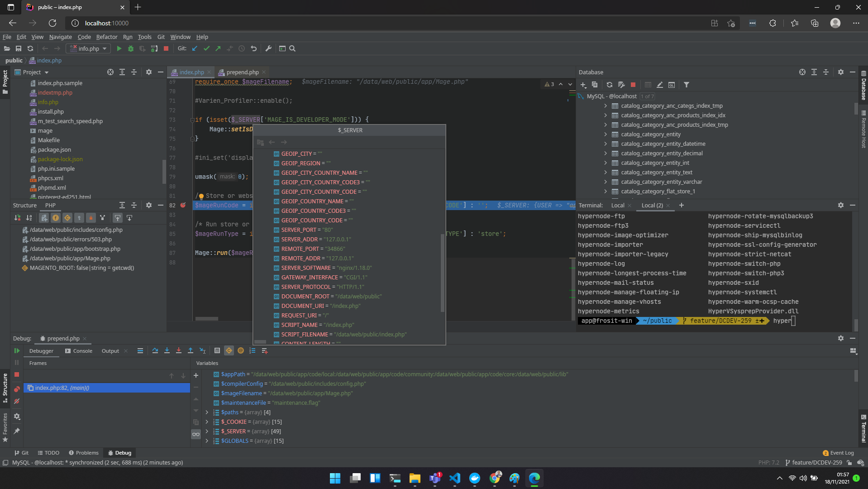Toggle Show Fields filter in Structure panel
The image size is (868, 489).
coord(56,218)
